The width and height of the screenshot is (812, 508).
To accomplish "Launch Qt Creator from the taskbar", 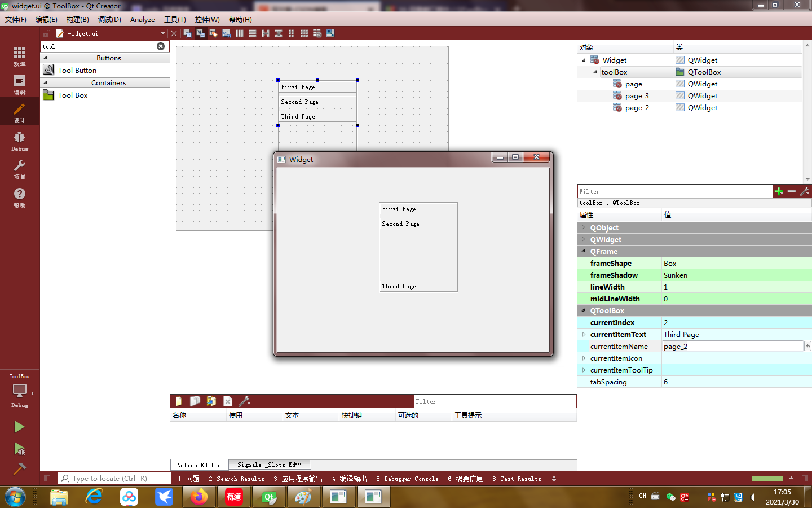I will [x=268, y=497].
